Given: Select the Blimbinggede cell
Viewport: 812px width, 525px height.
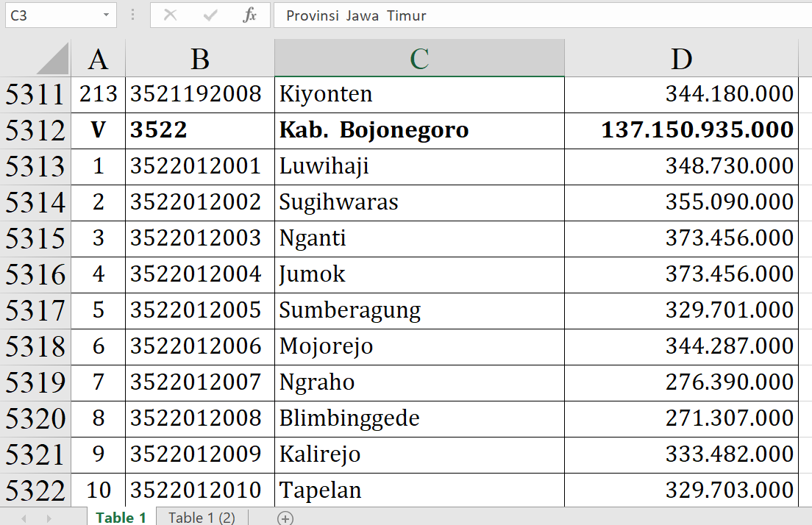Looking at the screenshot, I should (419, 418).
